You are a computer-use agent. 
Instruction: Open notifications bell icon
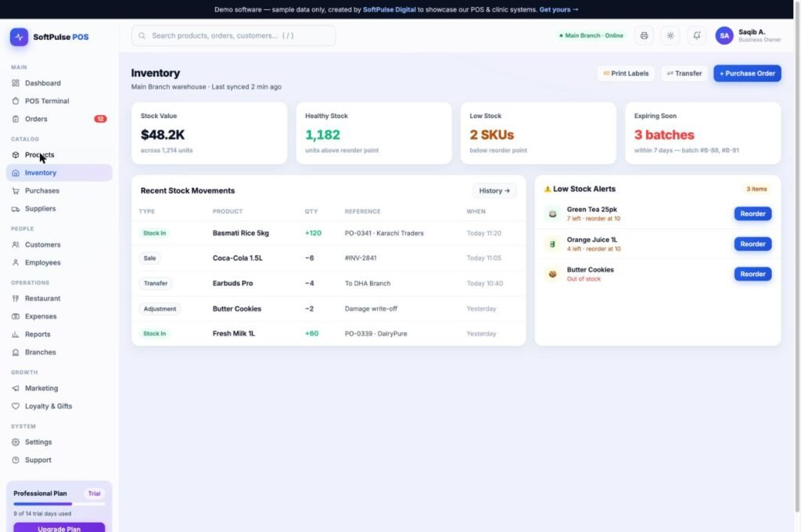[x=697, y=36]
